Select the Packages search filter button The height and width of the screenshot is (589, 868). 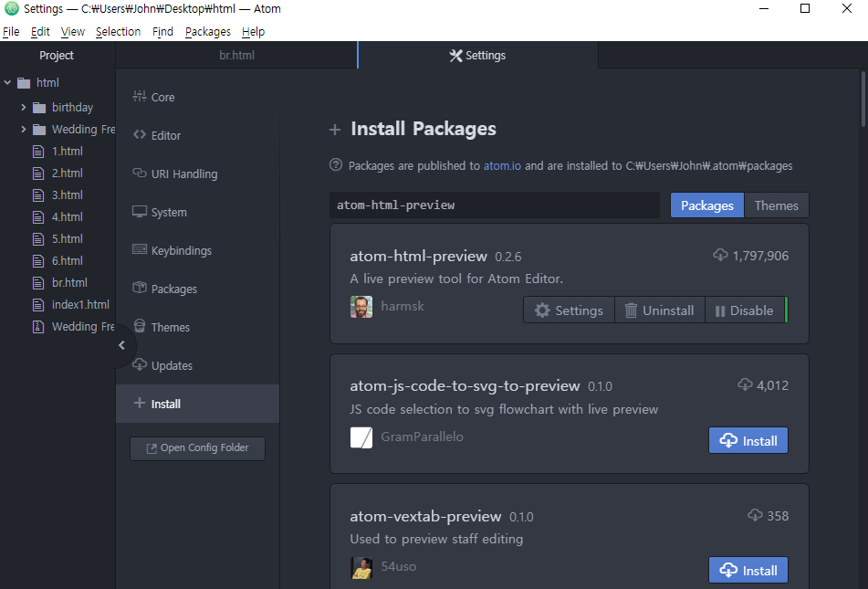tap(707, 205)
